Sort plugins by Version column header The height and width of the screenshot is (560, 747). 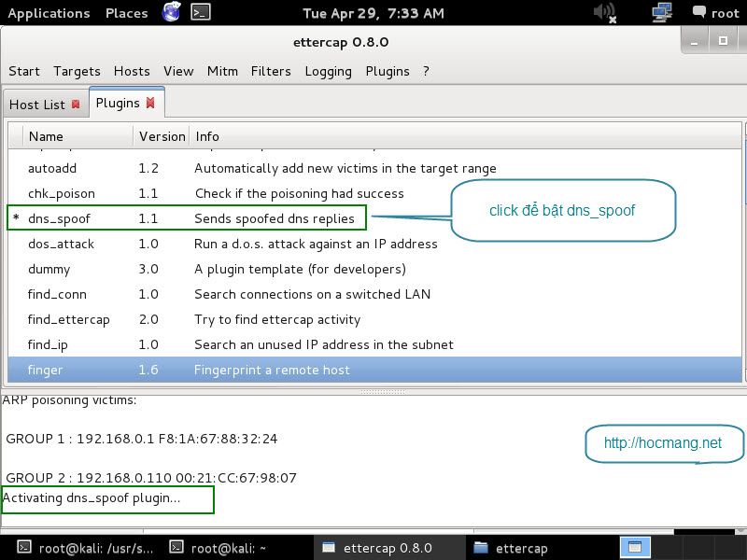[162, 136]
